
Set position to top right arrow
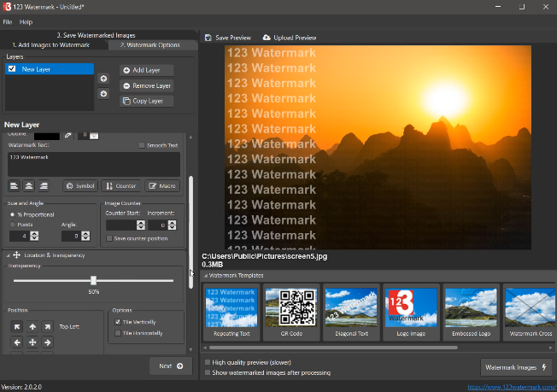coord(47,326)
